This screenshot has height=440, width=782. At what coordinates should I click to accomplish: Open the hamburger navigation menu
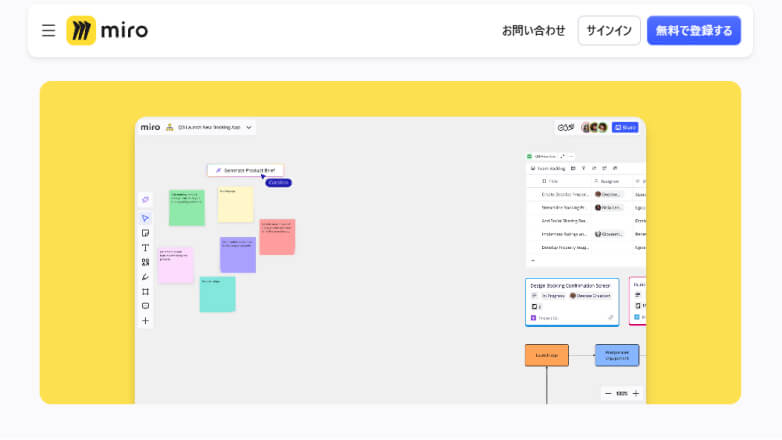[x=48, y=30]
